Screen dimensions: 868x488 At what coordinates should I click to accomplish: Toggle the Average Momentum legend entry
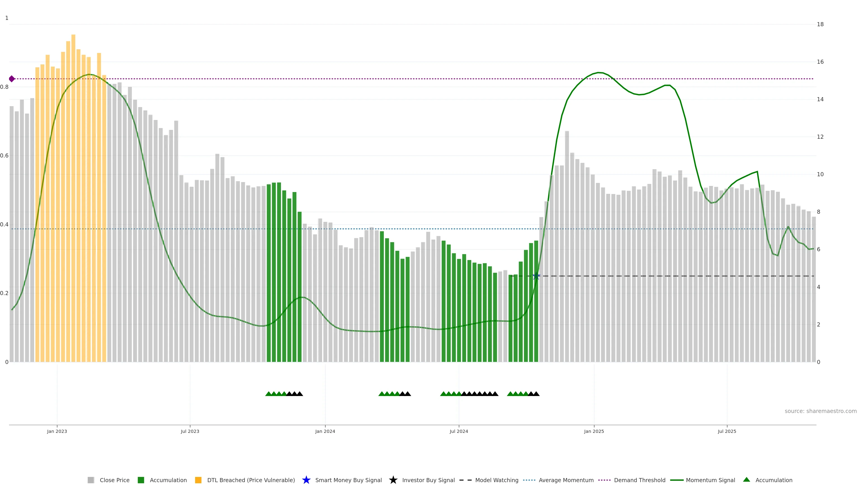click(566, 480)
